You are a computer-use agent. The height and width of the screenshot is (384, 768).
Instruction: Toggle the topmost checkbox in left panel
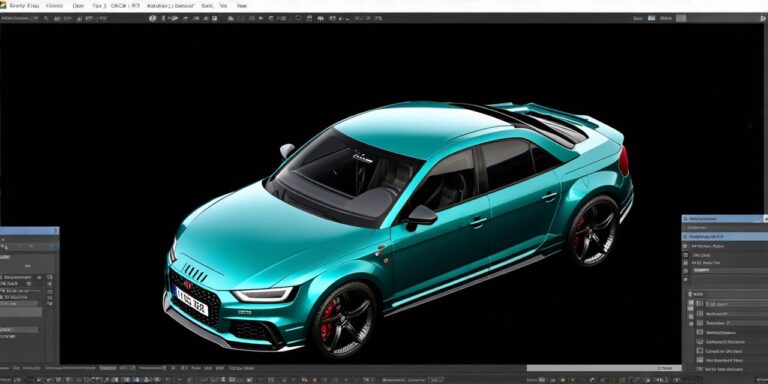click(x=50, y=277)
